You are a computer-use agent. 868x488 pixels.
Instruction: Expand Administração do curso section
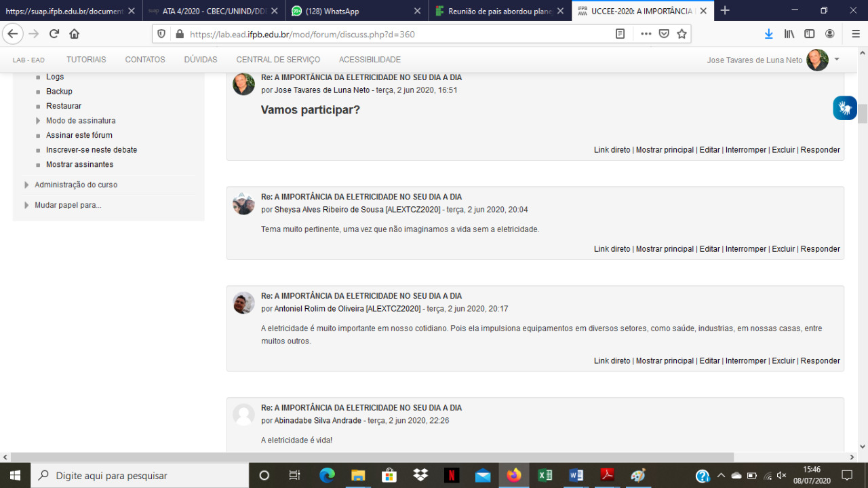(76, 185)
